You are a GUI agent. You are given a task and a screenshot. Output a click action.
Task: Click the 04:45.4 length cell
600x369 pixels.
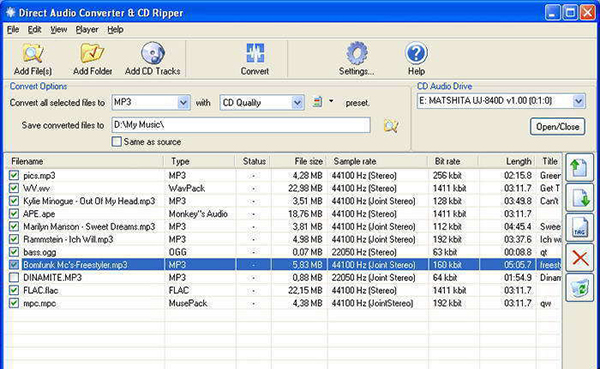[518, 226]
